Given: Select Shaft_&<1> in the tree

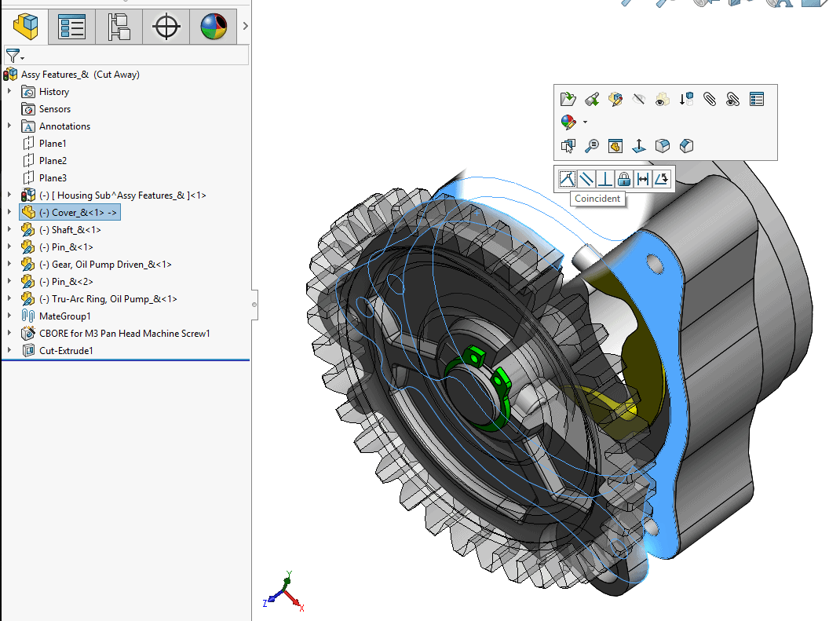Looking at the screenshot, I should (x=76, y=230).
